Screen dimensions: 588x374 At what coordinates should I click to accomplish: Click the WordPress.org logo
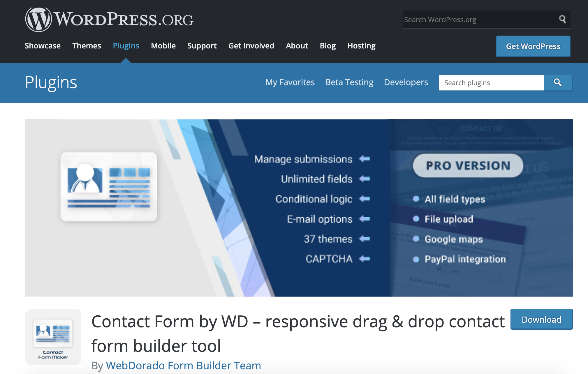[109, 20]
